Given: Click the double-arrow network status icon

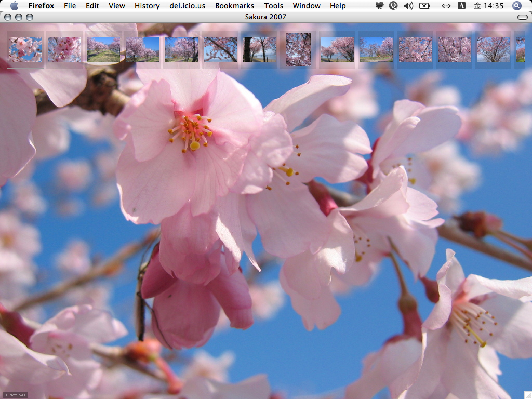Looking at the screenshot, I should click(446, 5).
